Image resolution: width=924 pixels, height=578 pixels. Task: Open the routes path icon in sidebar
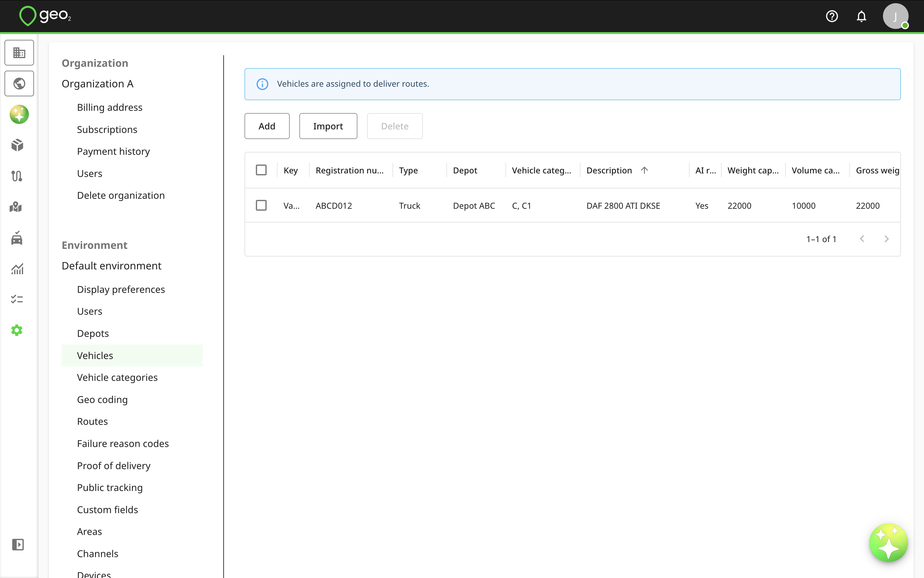point(17,176)
